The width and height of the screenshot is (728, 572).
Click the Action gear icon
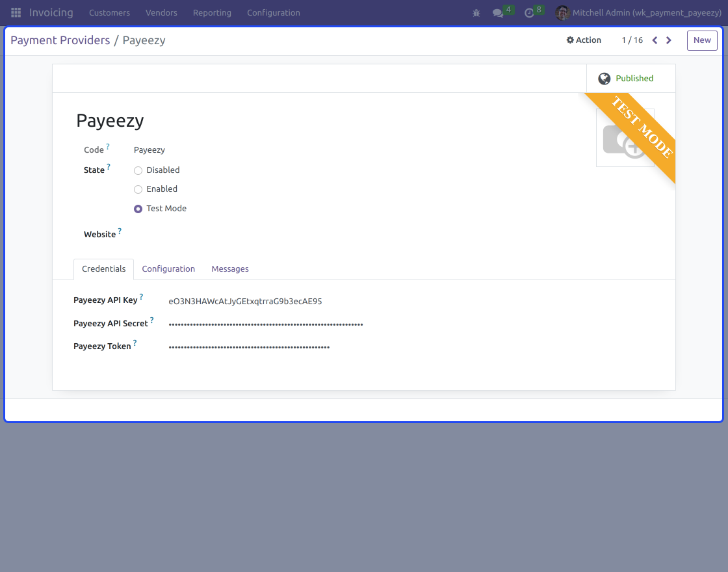pos(570,40)
